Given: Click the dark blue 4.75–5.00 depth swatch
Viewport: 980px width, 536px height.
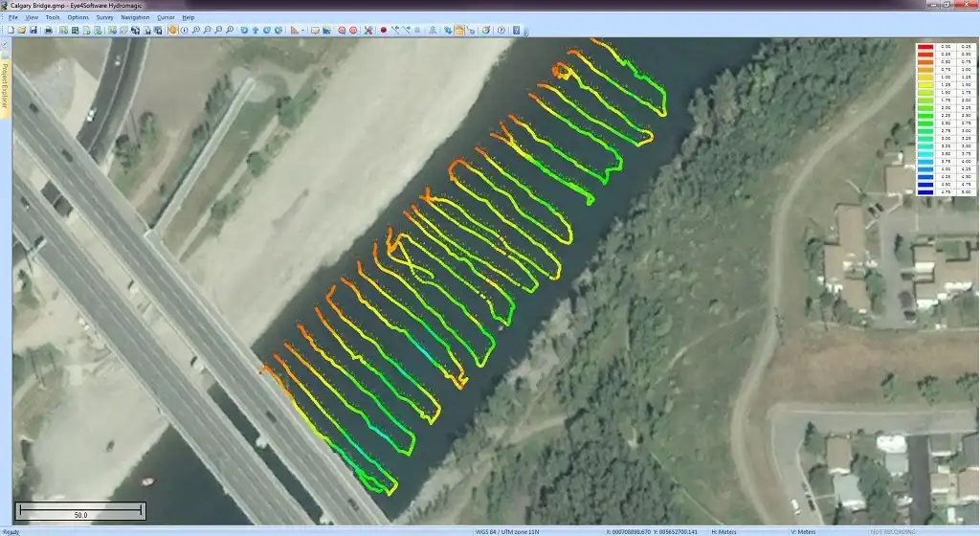Looking at the screenshot, I should coord(924,192).
